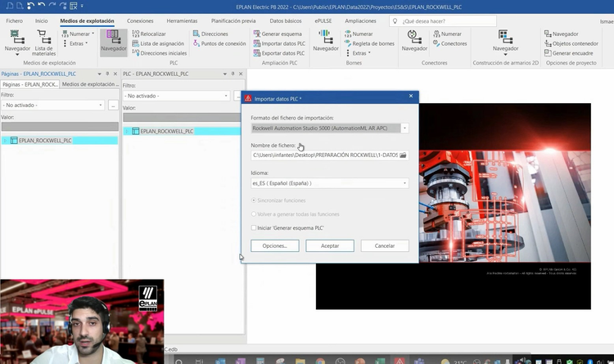Click undo arrow in quick access toolbar
Image resolution: width=614 pixels, height=364 pixels.
click(x=41, y=6)
